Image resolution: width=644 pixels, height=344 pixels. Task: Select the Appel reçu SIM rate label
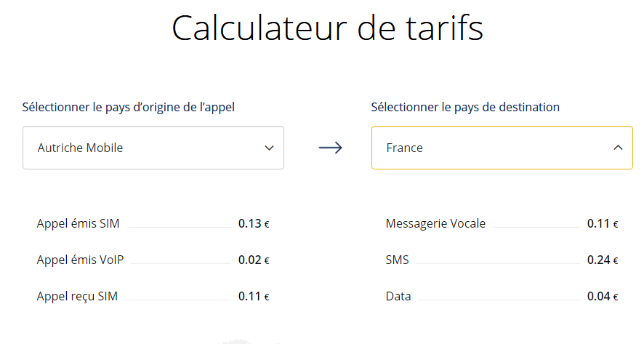(77, 296)
